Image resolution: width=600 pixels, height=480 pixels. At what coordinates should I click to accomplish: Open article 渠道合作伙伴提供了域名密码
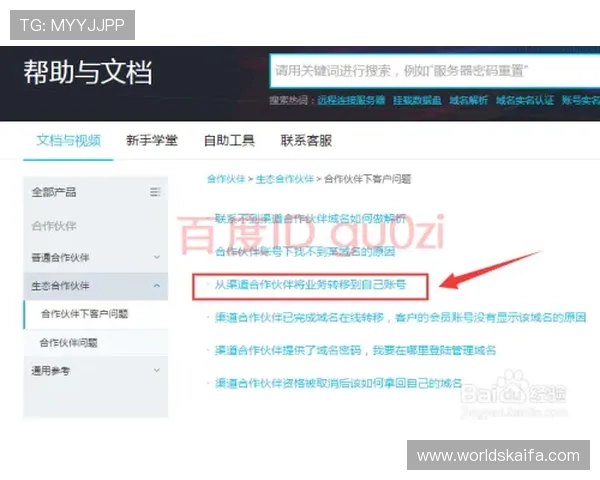[x=355, y=350]
